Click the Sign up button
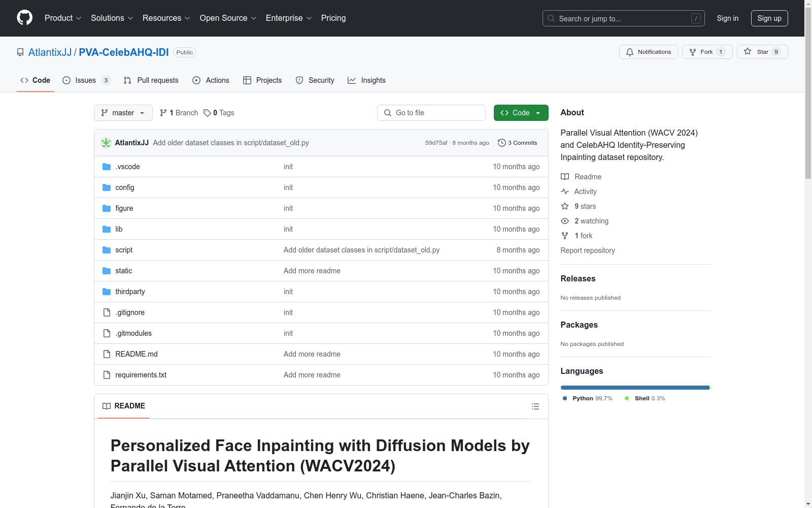Viewport: 812px width, 508px height. coord(769,18)
